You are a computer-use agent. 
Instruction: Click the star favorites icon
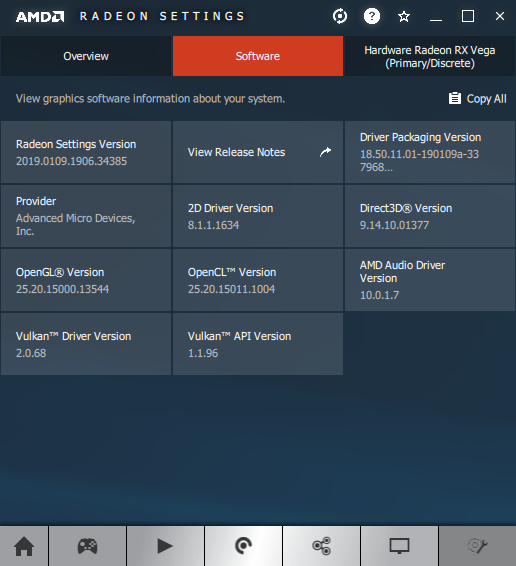(x=404, y=16)
